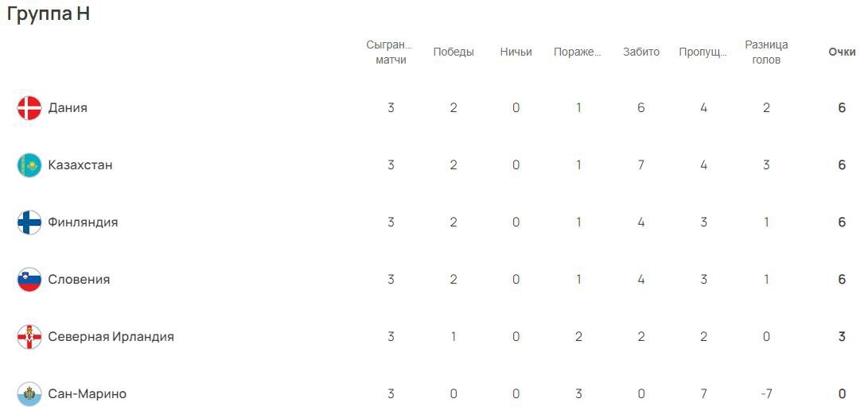Click the Finland flag icon
Image resolution: width=868 pixels, height=418 pixels.
pos(29,223)
